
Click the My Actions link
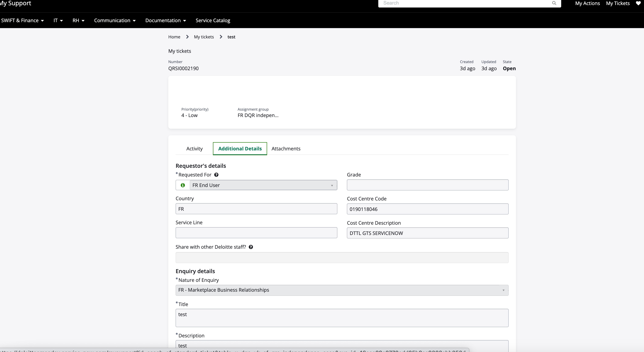click(x=588, y=3)
